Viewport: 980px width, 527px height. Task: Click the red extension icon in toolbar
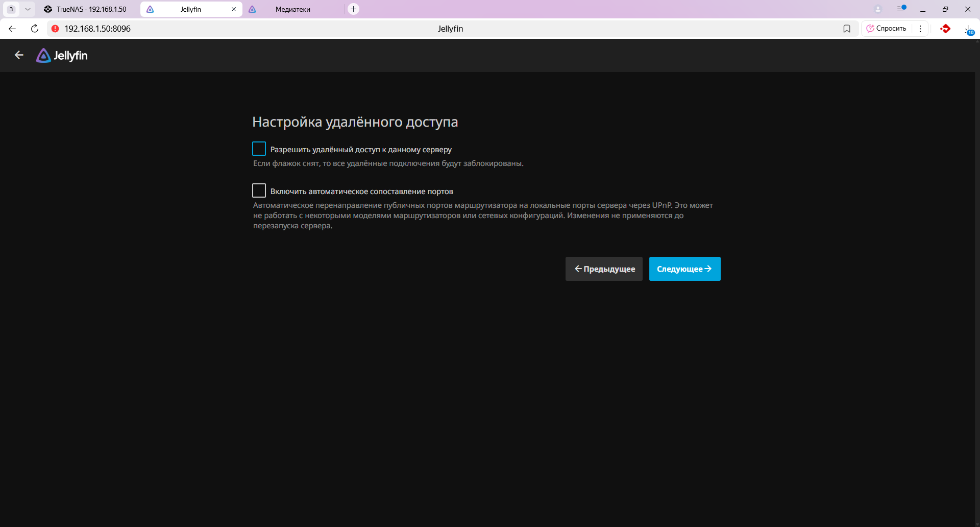coord(945,29)
